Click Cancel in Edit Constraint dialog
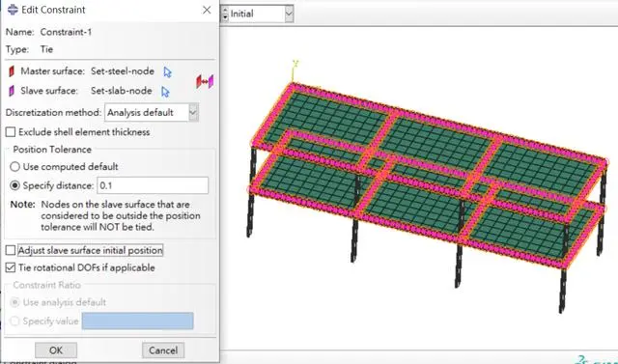 tap(163, 350)
